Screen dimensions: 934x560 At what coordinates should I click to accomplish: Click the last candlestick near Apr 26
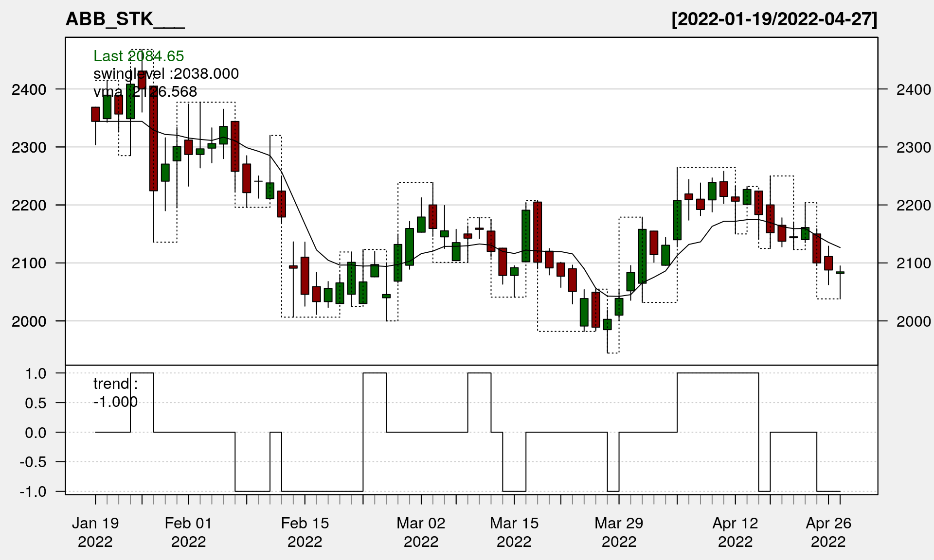840,273
